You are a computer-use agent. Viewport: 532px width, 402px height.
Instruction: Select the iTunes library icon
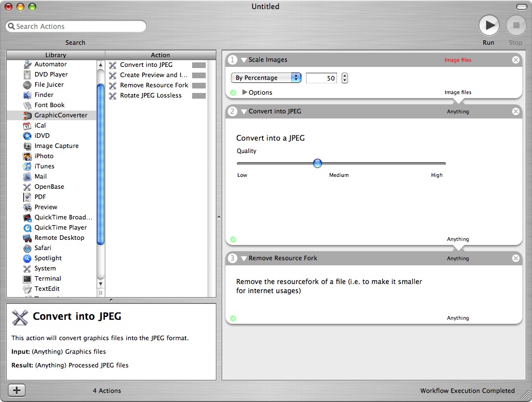[27, 166]
